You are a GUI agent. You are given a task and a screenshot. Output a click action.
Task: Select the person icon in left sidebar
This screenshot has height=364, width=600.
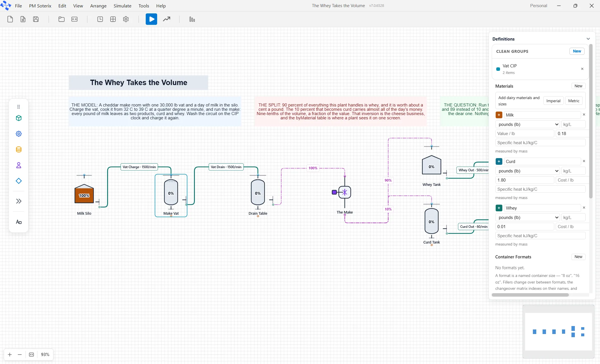[19, 165]
